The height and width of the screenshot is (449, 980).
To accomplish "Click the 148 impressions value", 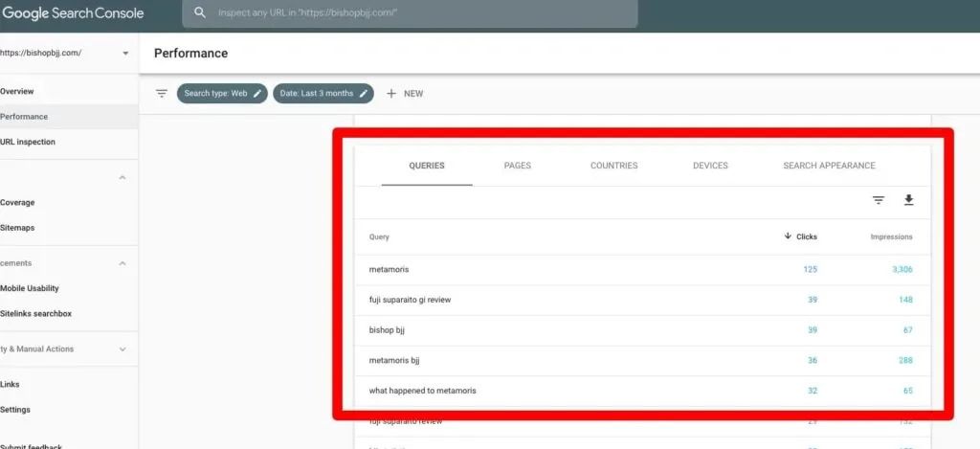I will pos(905,301).
